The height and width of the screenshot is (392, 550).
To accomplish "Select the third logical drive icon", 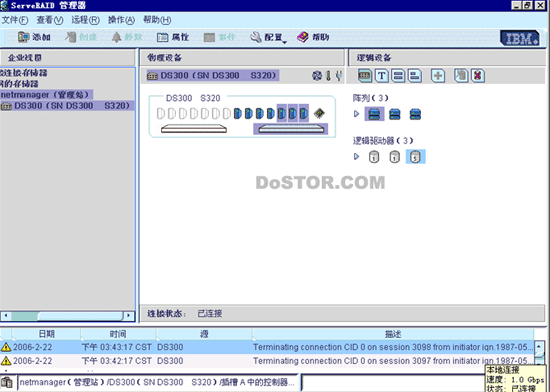I will pyautogui.click(x=415, y=156).
